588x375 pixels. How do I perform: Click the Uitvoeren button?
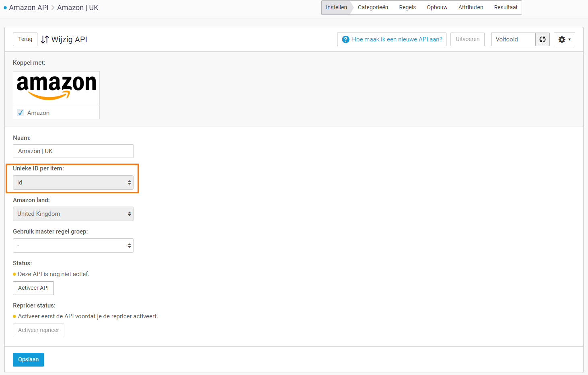click(467, 39)
